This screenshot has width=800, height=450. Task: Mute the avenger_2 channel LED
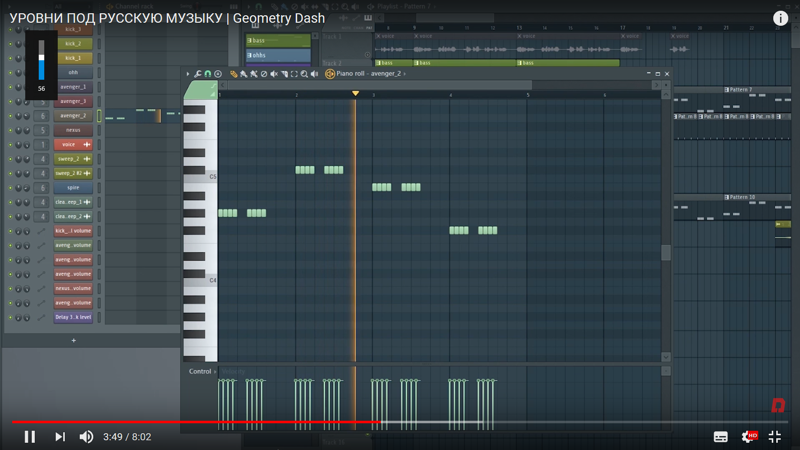[x=10, y=116]
